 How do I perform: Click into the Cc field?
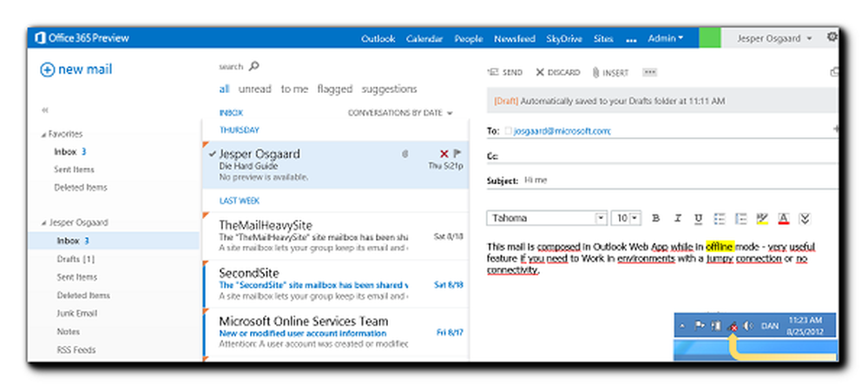668,156
